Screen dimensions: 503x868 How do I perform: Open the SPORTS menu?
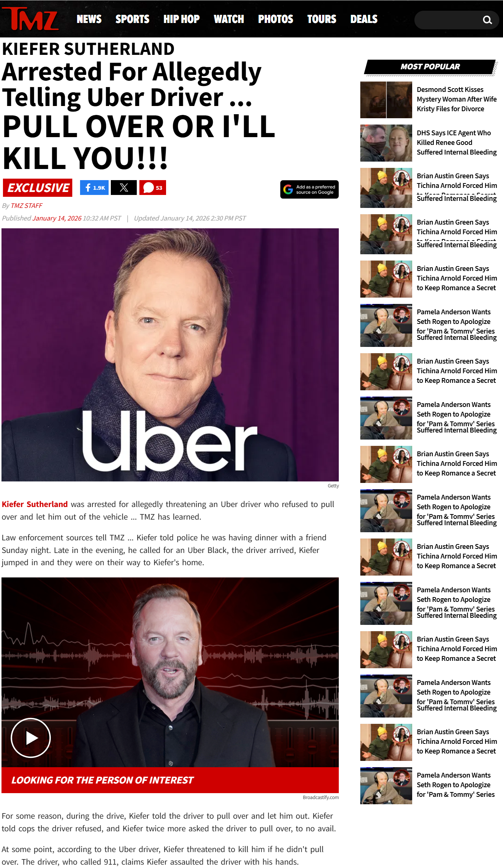pyautogui.click(x=132, y=19)
